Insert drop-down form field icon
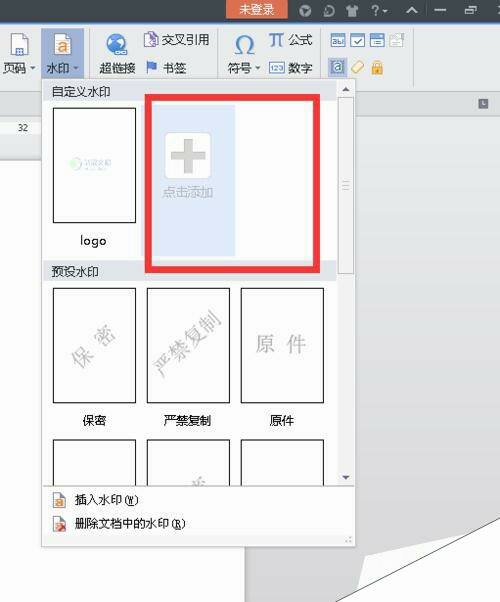 (x=377, y=40)
